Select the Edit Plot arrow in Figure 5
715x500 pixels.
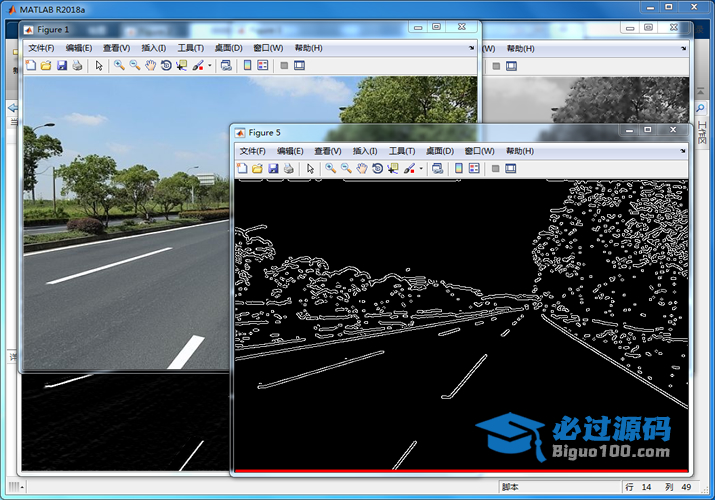click(x=311, y=169)
